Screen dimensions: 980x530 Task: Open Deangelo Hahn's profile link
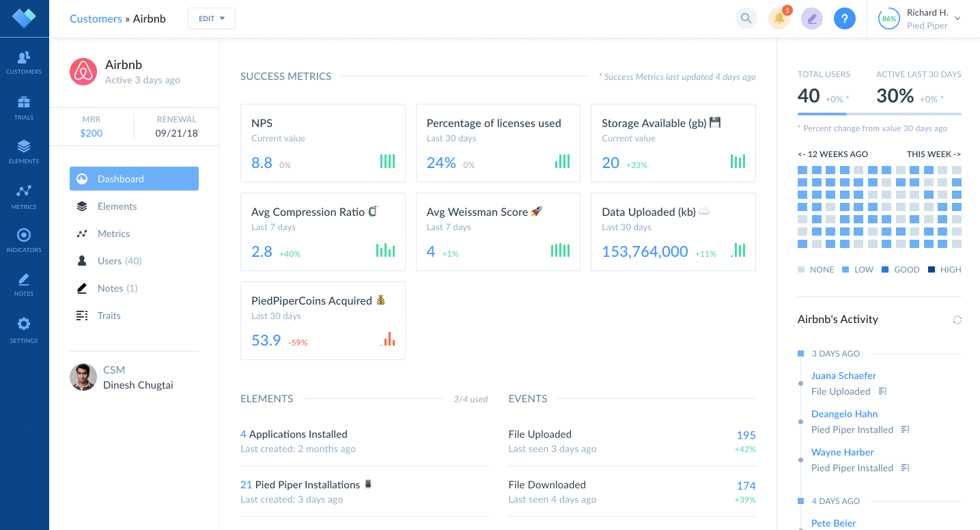pos(844,414)
